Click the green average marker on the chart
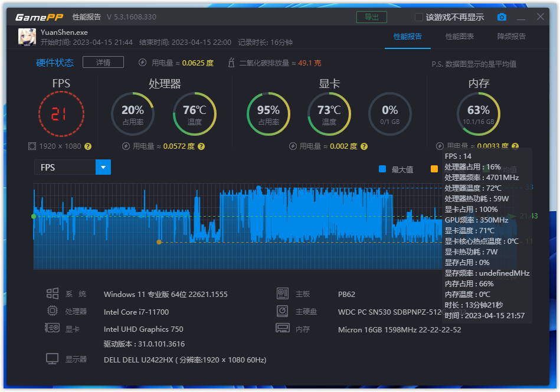 tap(34, 216)
